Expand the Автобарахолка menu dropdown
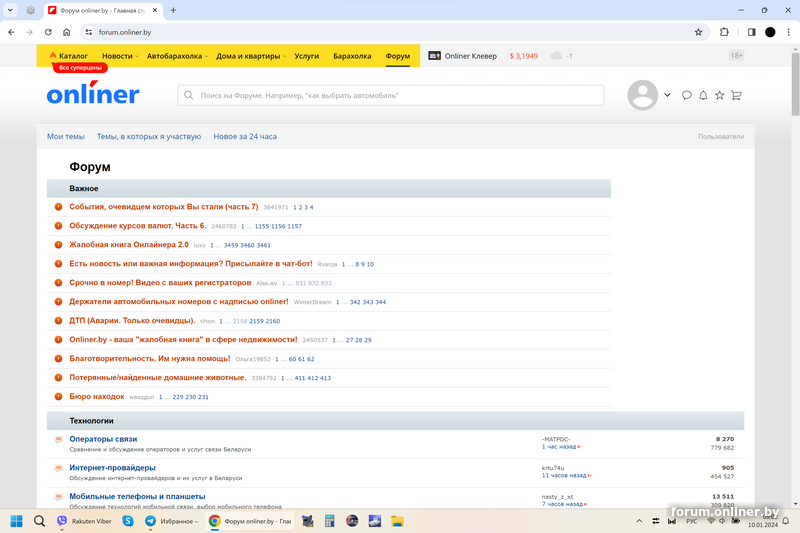The height and width of the screenshot is (533, 800). (x=177, y=56)
